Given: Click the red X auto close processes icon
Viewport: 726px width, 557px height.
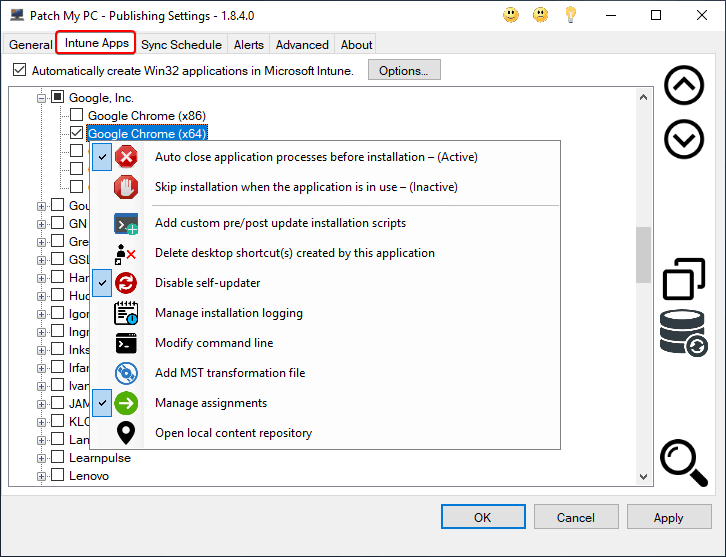Looking at the screenshot, I should tap(126, 157).
